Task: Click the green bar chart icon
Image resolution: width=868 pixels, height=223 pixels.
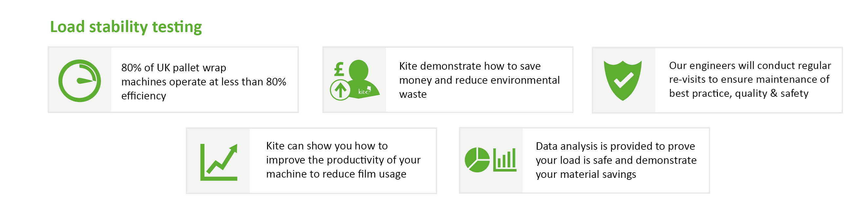Action: 504,160
